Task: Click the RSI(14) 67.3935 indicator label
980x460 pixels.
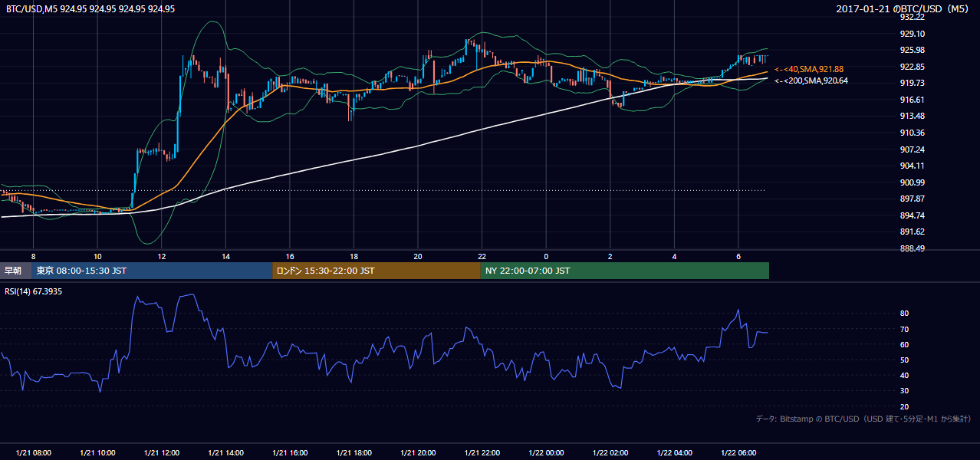Action: pyautogui.click(x=34, y=291)
